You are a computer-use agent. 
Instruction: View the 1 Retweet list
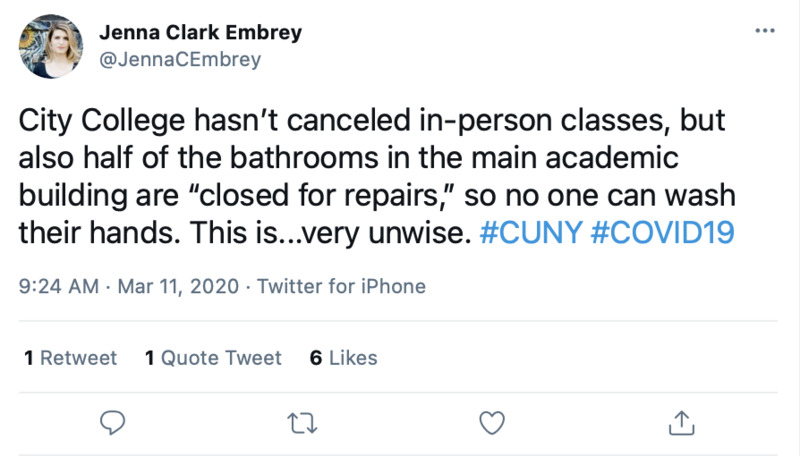pyautogui.click(x=70, y=357)
